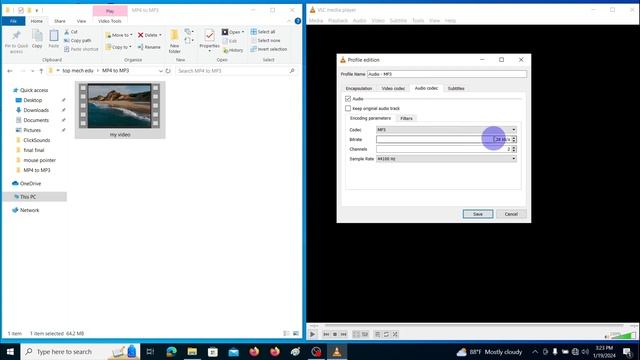Open Downloads in Quick access
Viewport: 640px width, 360px height.
pos(36,110)
